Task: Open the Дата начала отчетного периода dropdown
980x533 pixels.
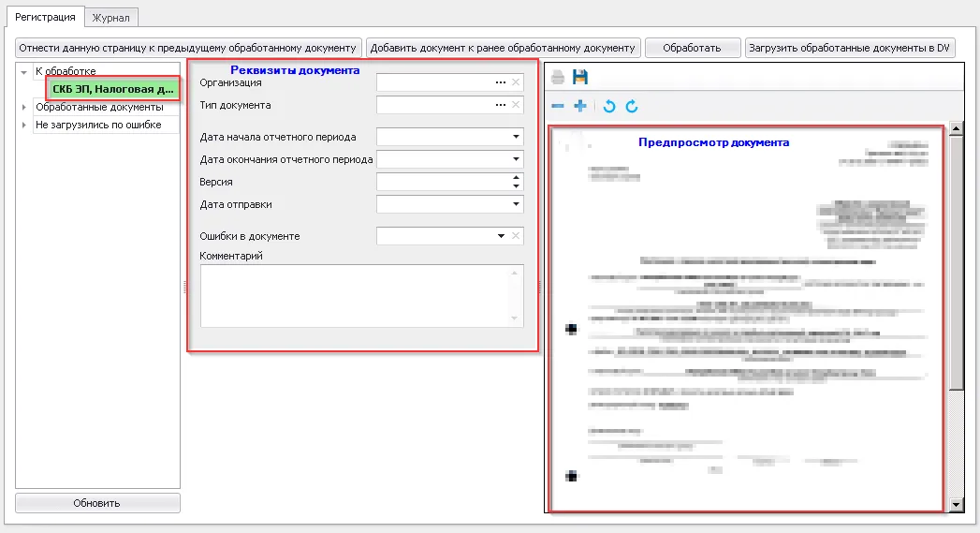Action: 516,137
